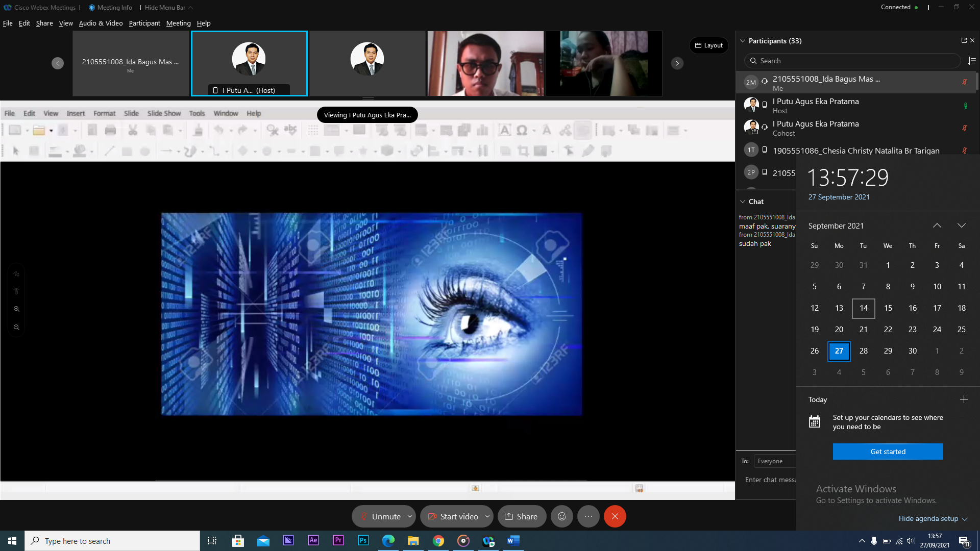Open the participant list sort options
The image size is (980, 551).
click(x=972, y=61)
